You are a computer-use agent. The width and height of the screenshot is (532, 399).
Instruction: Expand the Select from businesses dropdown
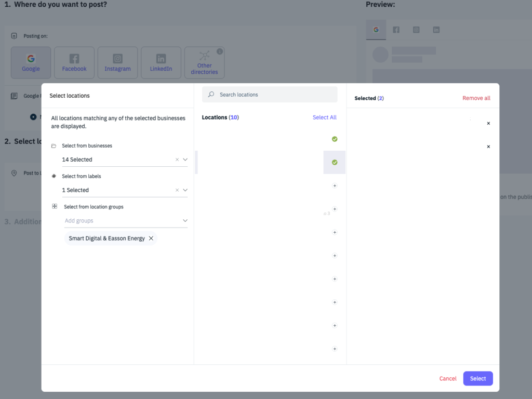pyautogui.click(x=185, y=160)
